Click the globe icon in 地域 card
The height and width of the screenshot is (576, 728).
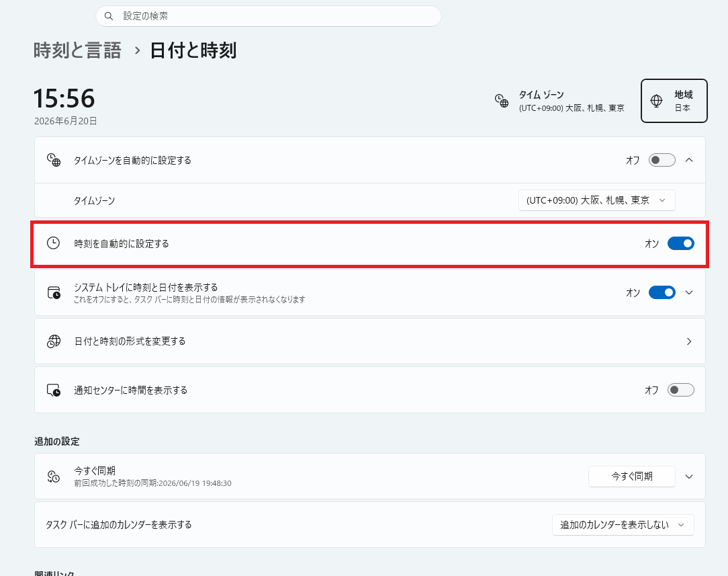pyautogui.click(x=656, y=100)
